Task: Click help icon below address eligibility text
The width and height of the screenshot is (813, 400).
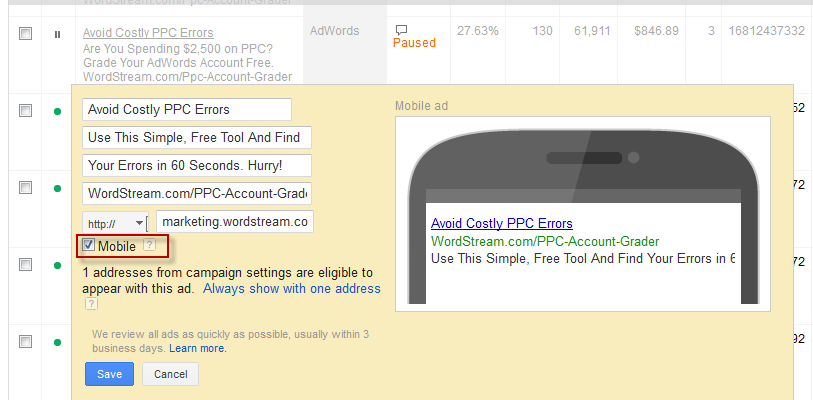Action: pos(91,304)
